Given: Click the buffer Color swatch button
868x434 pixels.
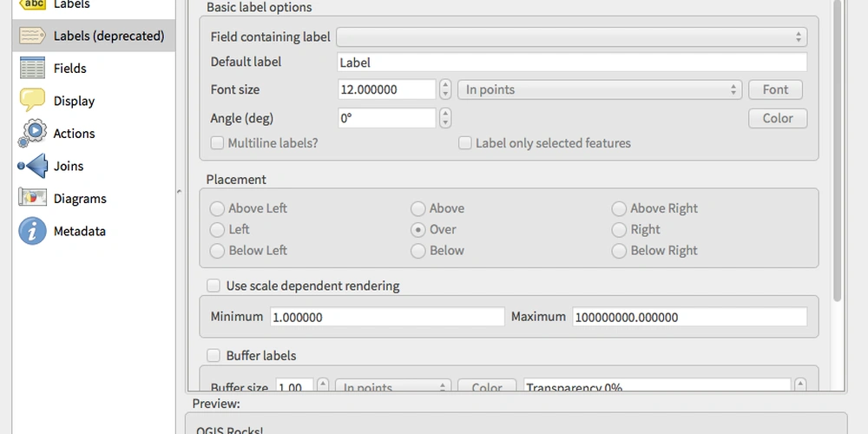Looking at the screenshot, I should (487, 386).
